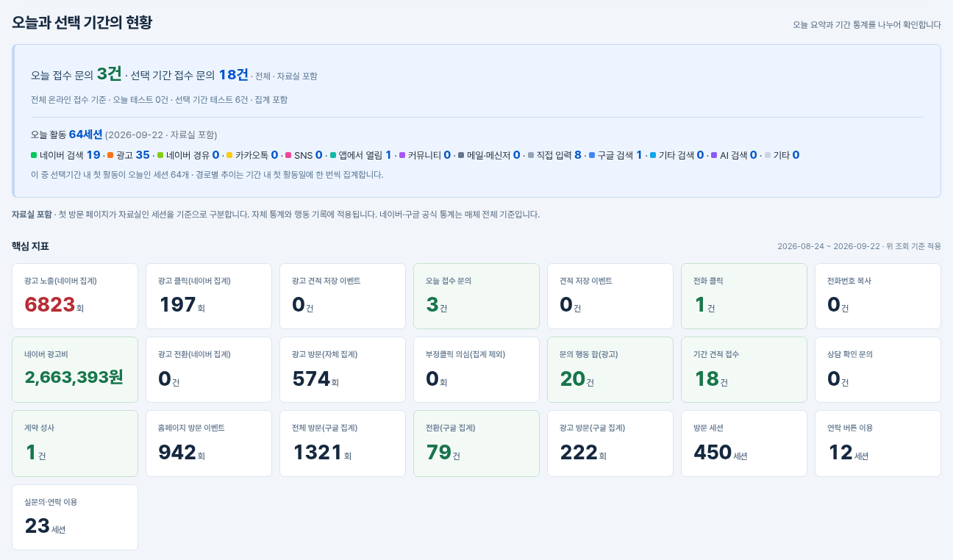Select the 방문 세션 card
953x560 pixels.
(x=744, y=443)
